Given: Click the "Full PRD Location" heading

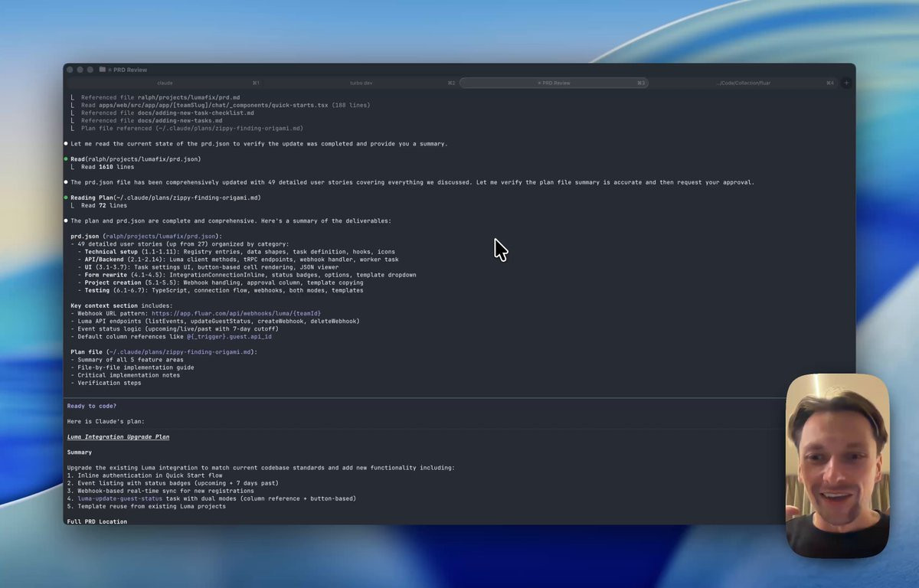Looking at the screenshot, I should [97, 521].
